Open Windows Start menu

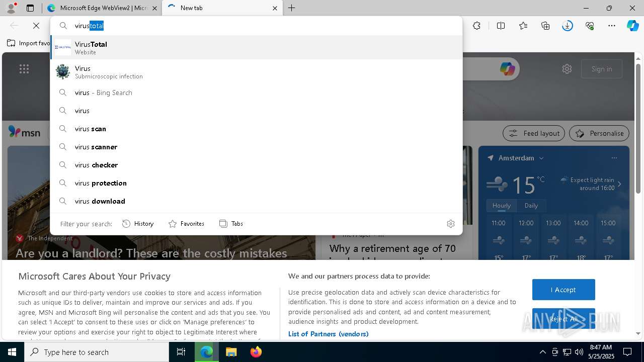click(12, 352)
